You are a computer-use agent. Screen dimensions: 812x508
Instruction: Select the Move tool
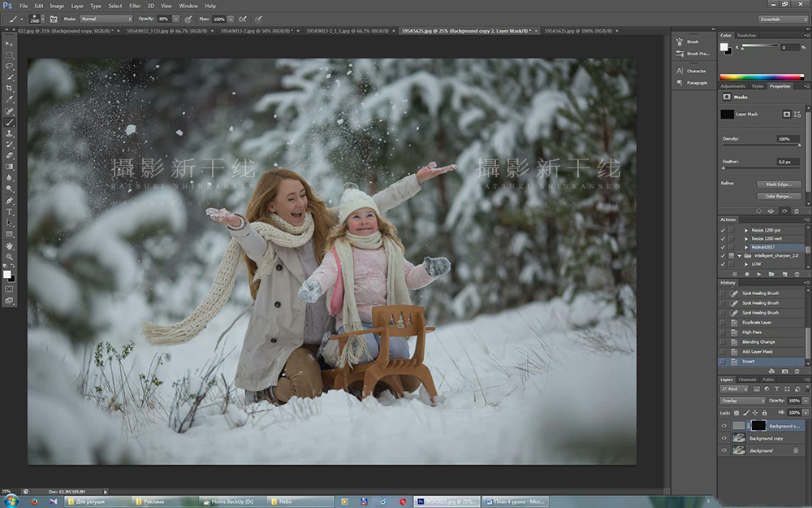coord(9,44)
